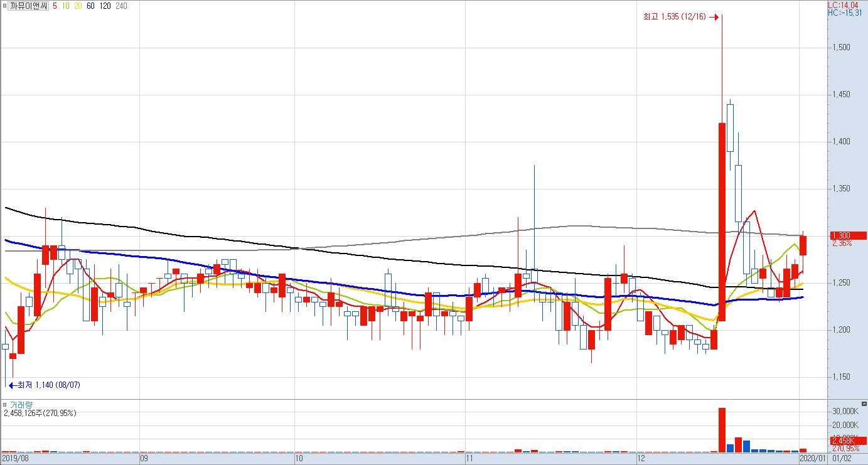Click the red current price tag 1,300
The width and height of the screenshot is (868, 465).
pyautogui.click(x=848, y=235)
